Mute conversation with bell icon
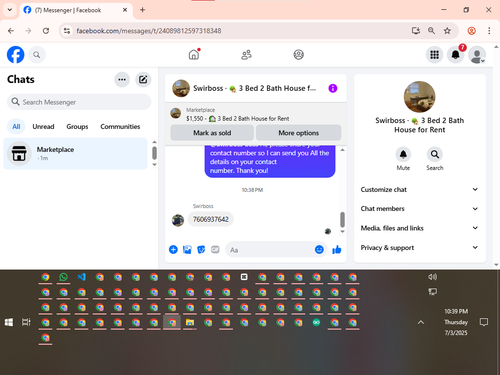This screenshot has height=375, width=500. click(x=403, y=154)
